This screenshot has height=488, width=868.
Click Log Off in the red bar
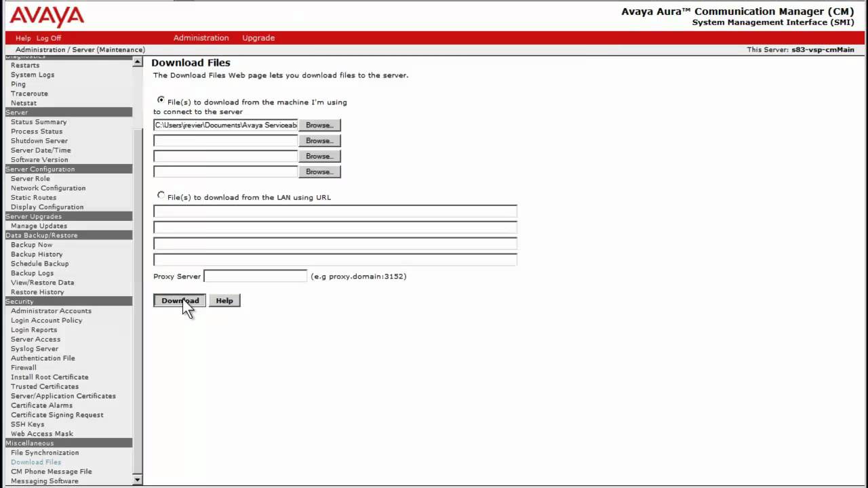coord(49,38)
